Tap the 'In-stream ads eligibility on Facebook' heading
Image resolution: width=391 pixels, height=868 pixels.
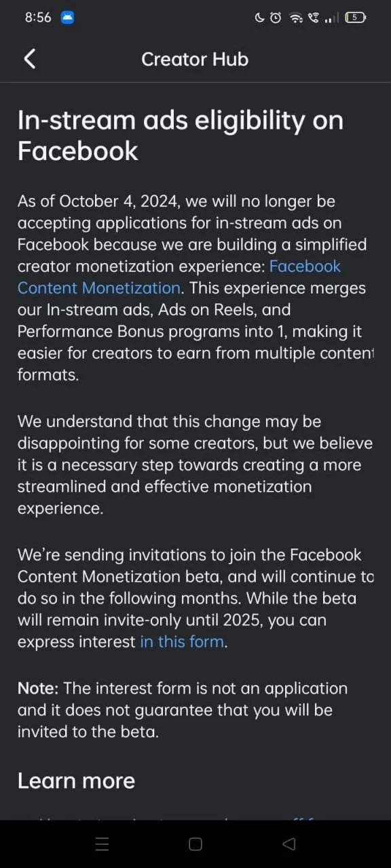pos(181,135)
